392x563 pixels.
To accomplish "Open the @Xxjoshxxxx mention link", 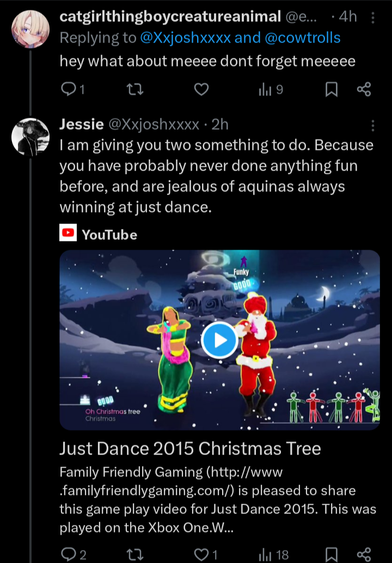I will [x=186, y=38].
